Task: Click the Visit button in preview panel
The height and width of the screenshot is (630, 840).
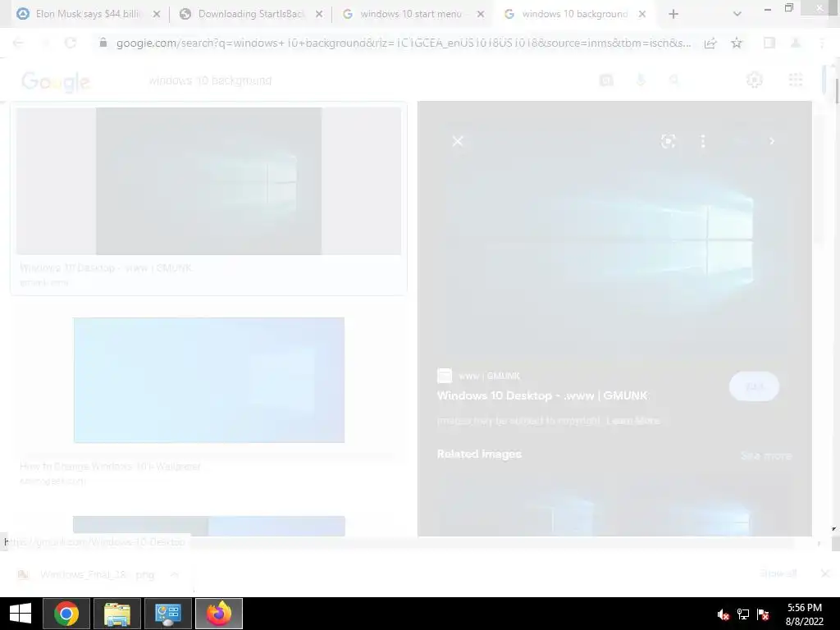Action: point(755,386)
